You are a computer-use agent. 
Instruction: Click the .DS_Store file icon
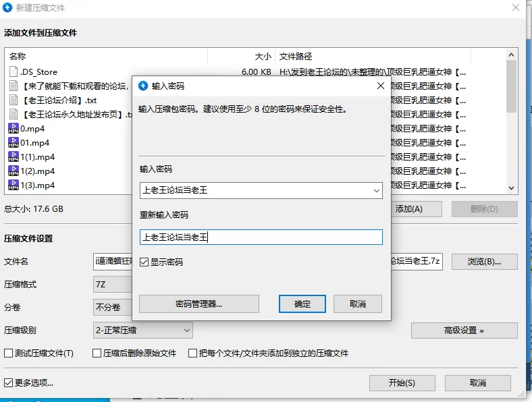click(14, 71)
